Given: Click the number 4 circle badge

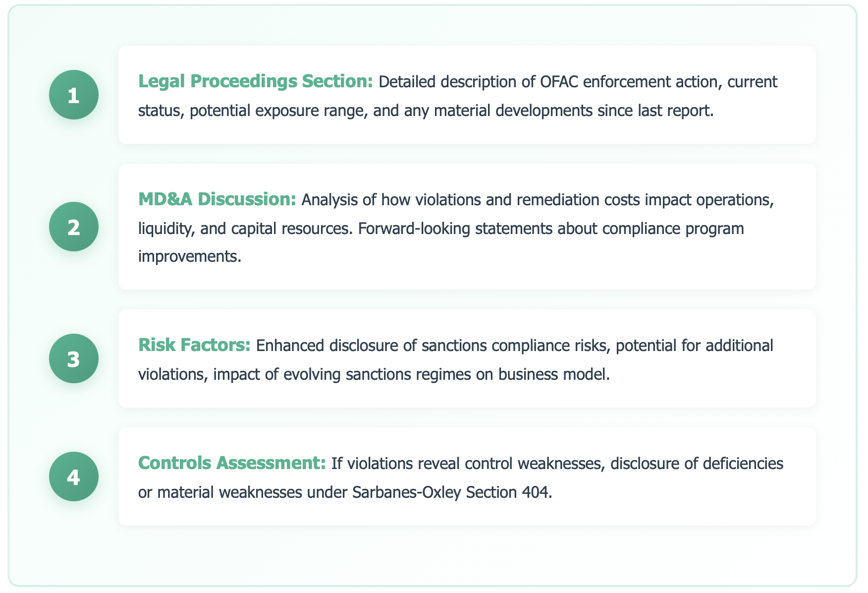Looking at the screenshot, I should click(73, 476).
